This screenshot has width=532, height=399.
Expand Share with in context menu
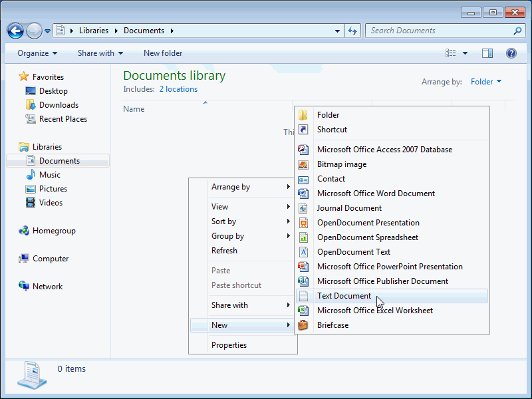tap(242, 305)
